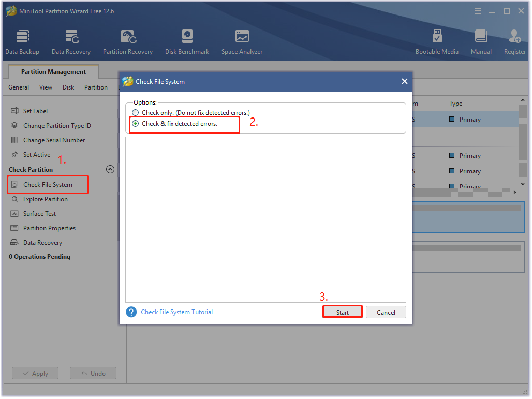
Task: Click the Partition Properties label
Action: click(50, 228)
